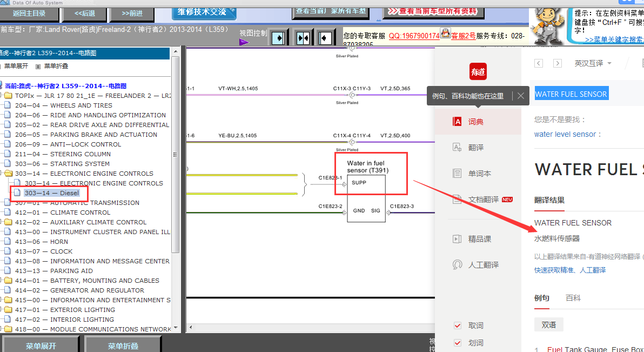The image size is (644, 352).
Task: Click the diagram horizontal scroll-left arrow
Action: tap(191, 328)
